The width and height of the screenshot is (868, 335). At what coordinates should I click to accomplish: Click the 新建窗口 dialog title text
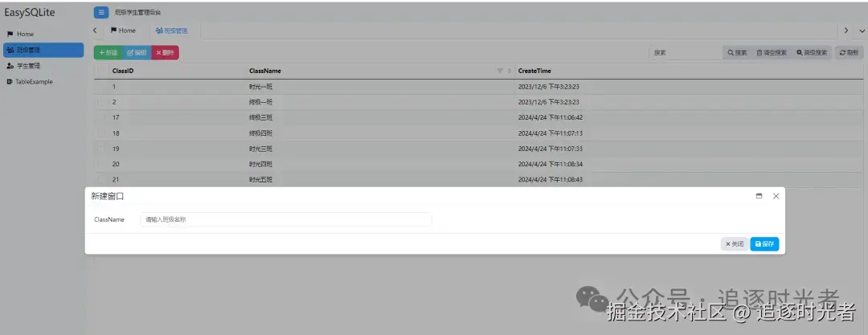[x=108, y=197]
